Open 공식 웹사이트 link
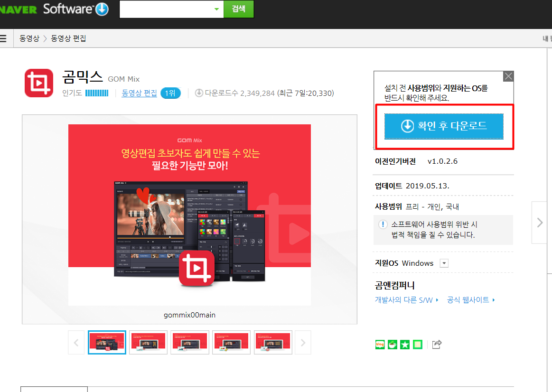The height and width of the screenshot is (392, 552). click(471, 300)
